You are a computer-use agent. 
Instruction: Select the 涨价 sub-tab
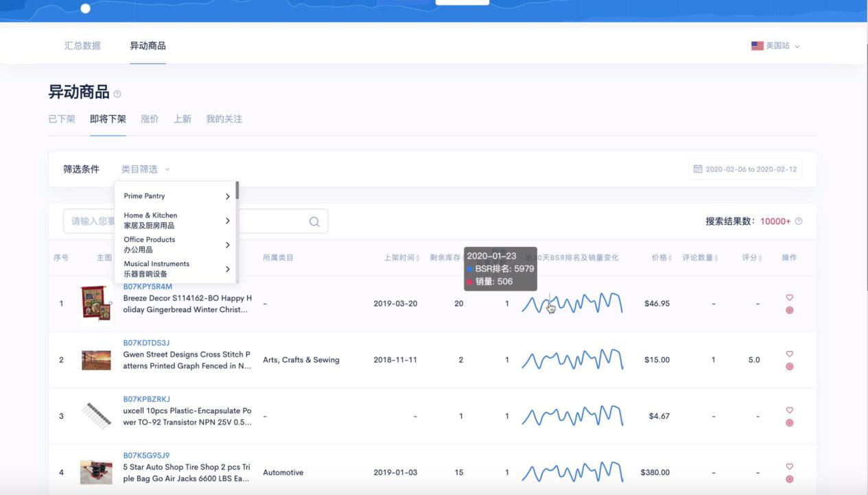[150, 119]
